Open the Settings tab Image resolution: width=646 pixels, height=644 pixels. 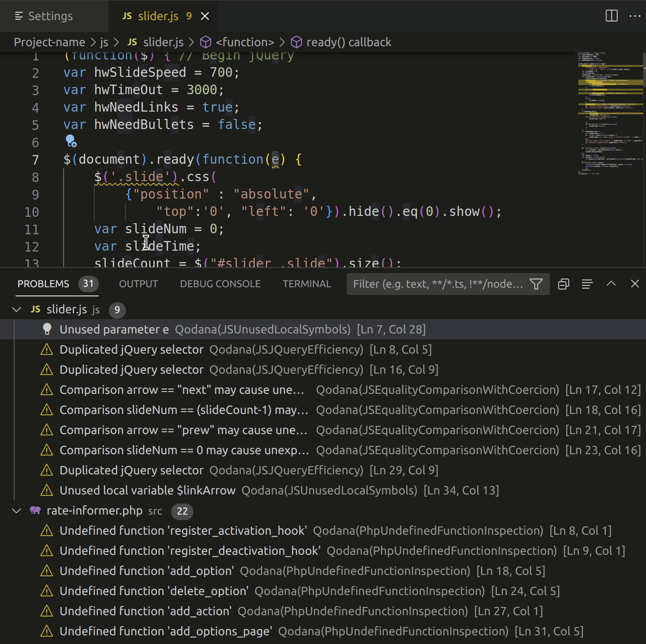click(x=50, y=16)
